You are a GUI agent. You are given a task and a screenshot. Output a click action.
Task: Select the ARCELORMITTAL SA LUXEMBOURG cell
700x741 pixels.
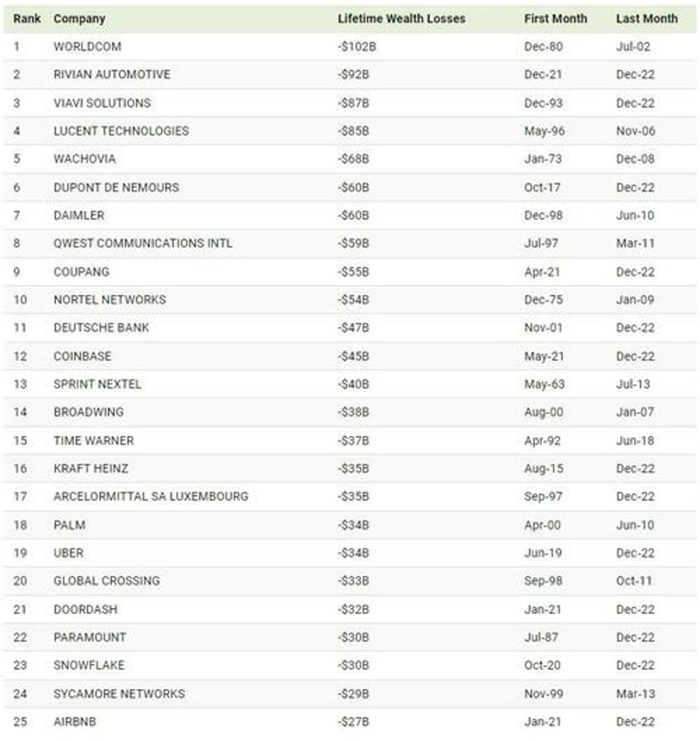151,496
